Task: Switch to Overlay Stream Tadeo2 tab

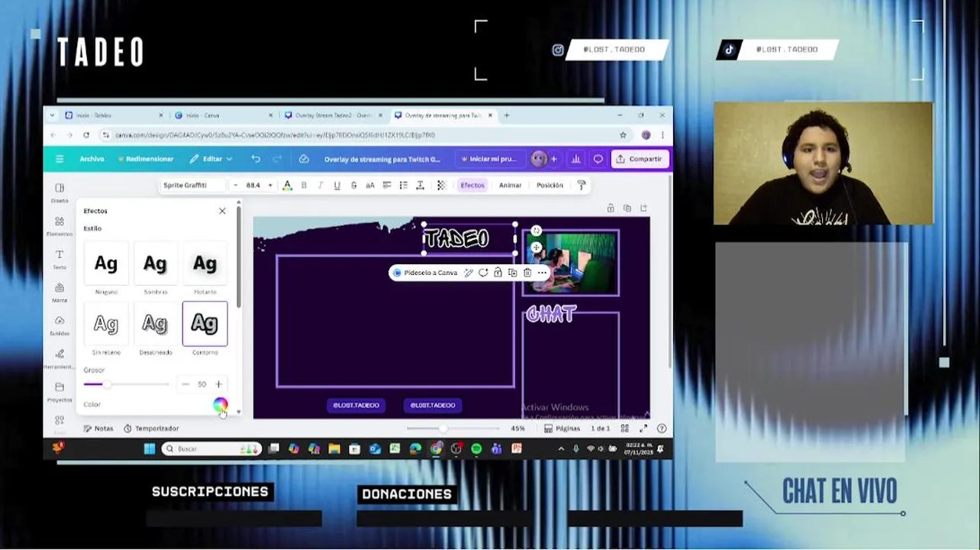Action: pos(334,115)
